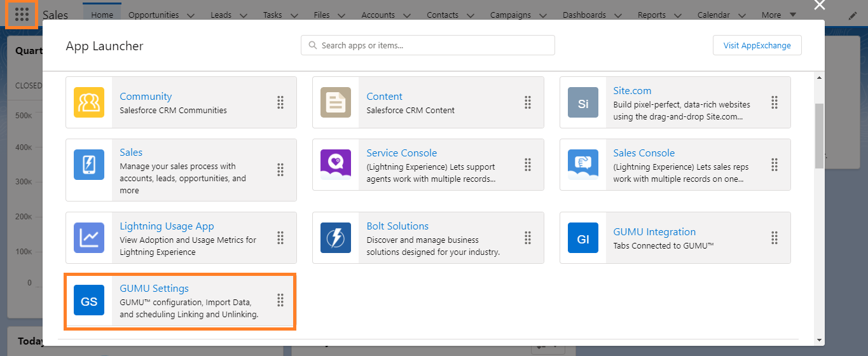Viewport: 868px width, 356px height.
Task: Click the drag handle on Content tile
Action: coord(527,102)
